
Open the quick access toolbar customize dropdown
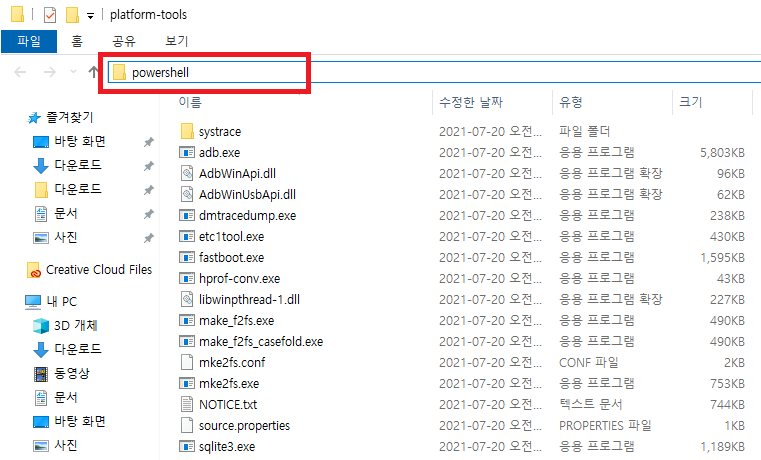[x=90, y=16]
